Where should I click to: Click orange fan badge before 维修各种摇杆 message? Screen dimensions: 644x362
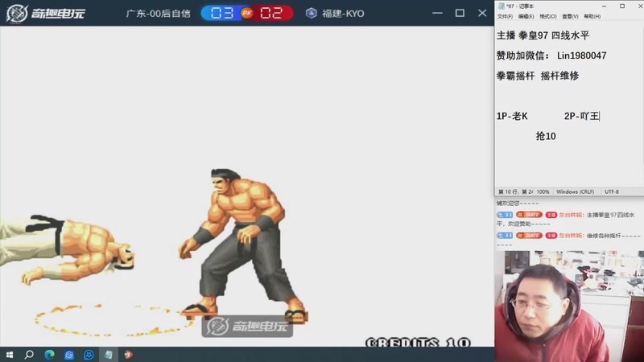point(529,236)
